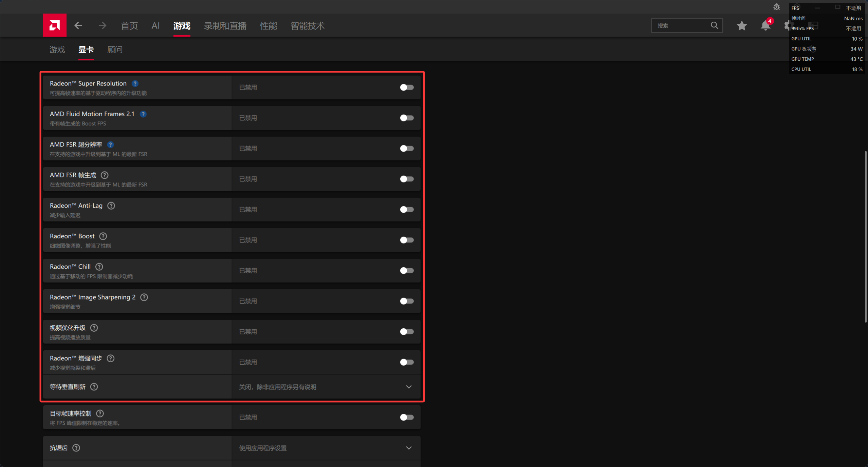Toggle AMD FSR 帧生成 on
Image resolution: width=868 pixels, height=467 pixels.
point(407,179)
